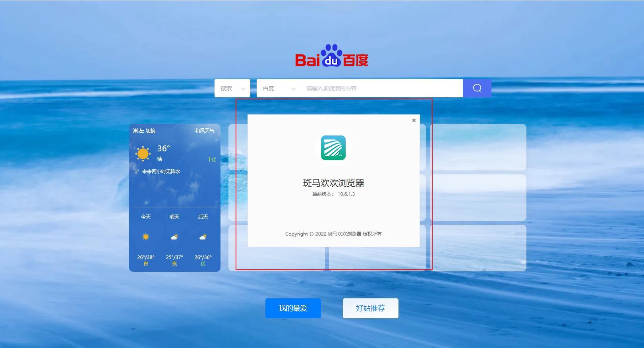Open the 百度 search engine dropdown
The image size is (644, 348).
[x=278, y=88]
